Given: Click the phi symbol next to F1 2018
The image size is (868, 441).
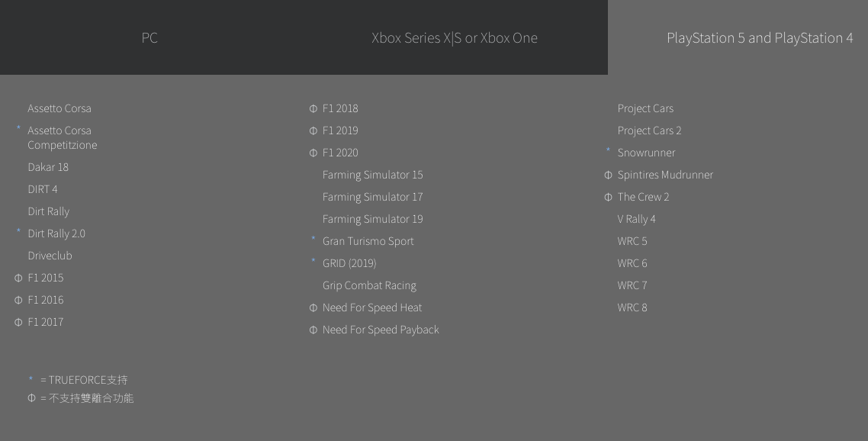Looking at the screenshot, I should (x=313, y=108).
